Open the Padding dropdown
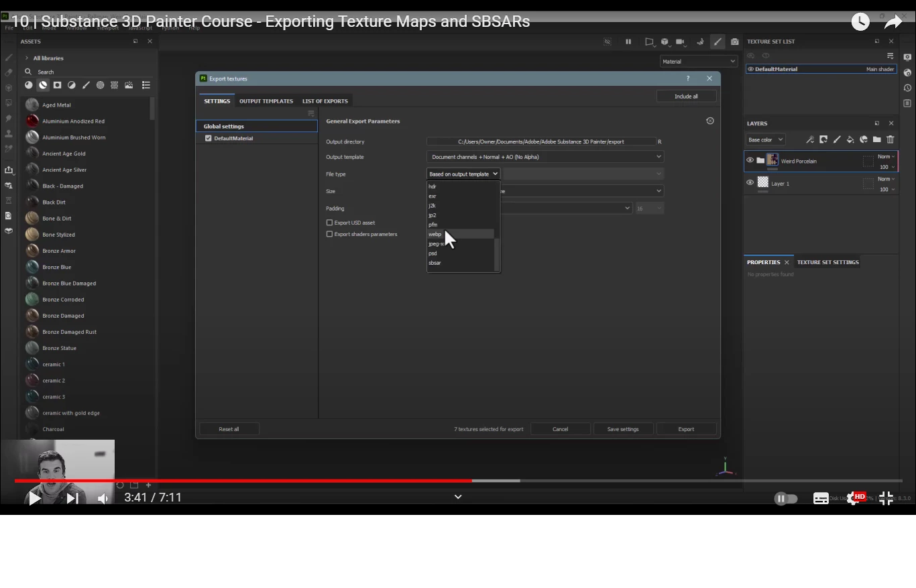Image resolution: width=916 pixels, height=588 pixels. point(566,209)
